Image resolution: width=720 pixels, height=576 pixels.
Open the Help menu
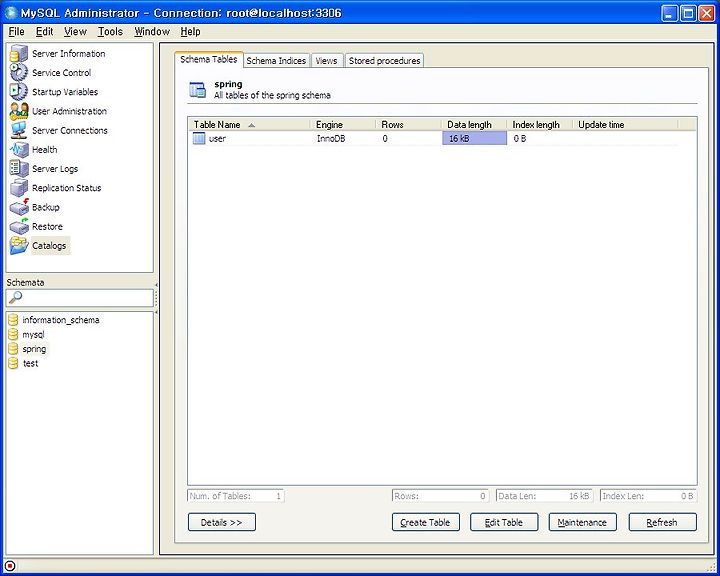(190, 31)
